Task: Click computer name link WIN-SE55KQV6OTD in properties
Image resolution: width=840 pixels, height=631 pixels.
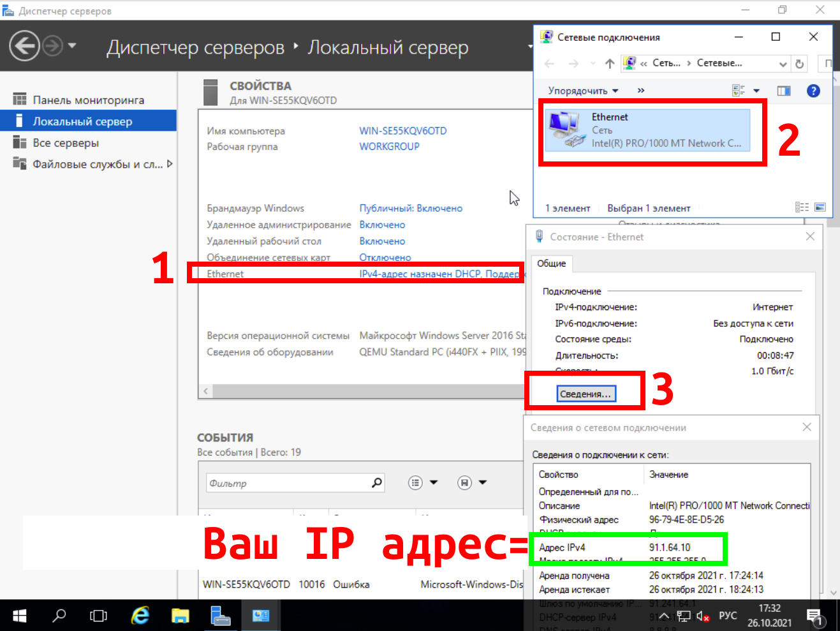Action: click(403, 131)
